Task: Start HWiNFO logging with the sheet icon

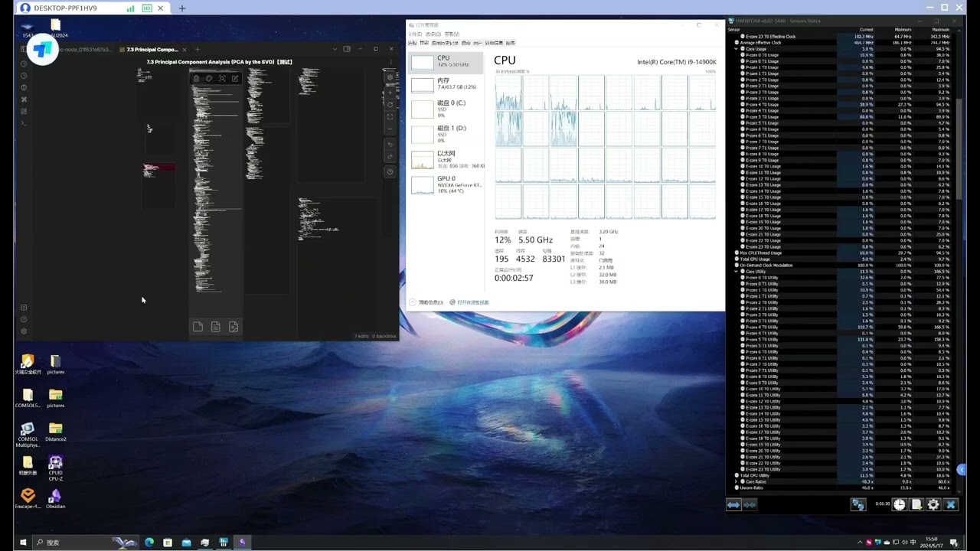Action: click(916, 504)
